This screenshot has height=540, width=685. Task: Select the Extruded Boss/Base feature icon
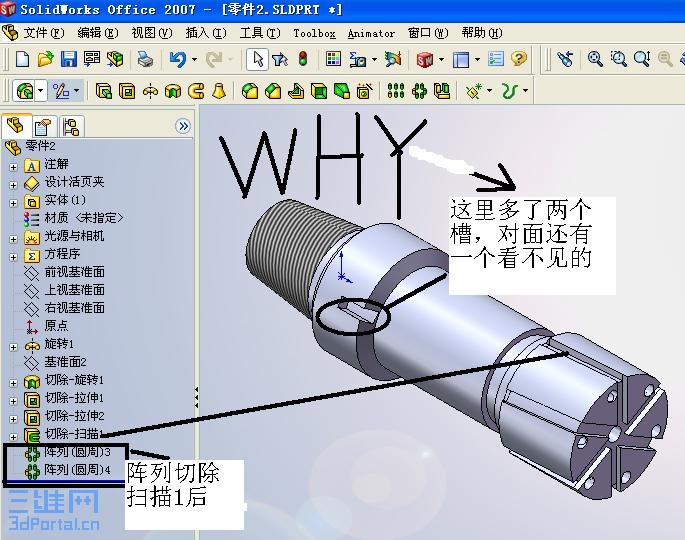(x=104, y=91)
